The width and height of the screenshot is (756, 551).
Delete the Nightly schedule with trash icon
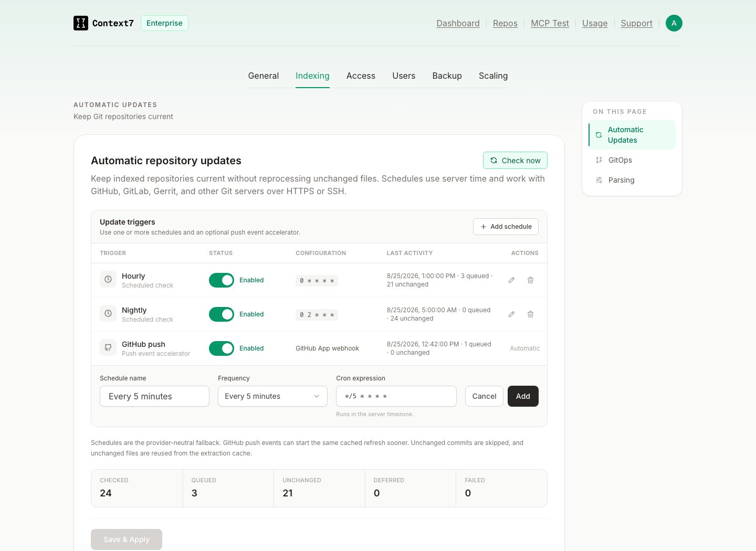pyautogui.click(x=530, y=314)
